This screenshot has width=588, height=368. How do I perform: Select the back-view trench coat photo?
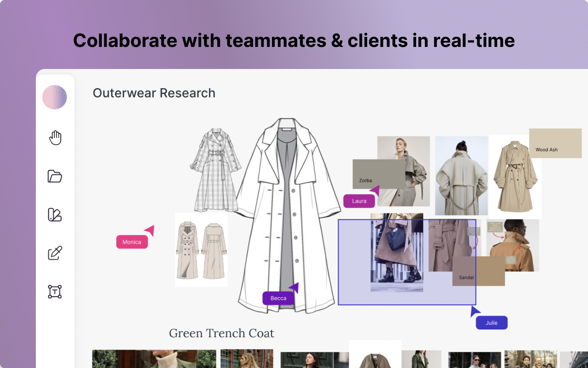click(461, 176)
